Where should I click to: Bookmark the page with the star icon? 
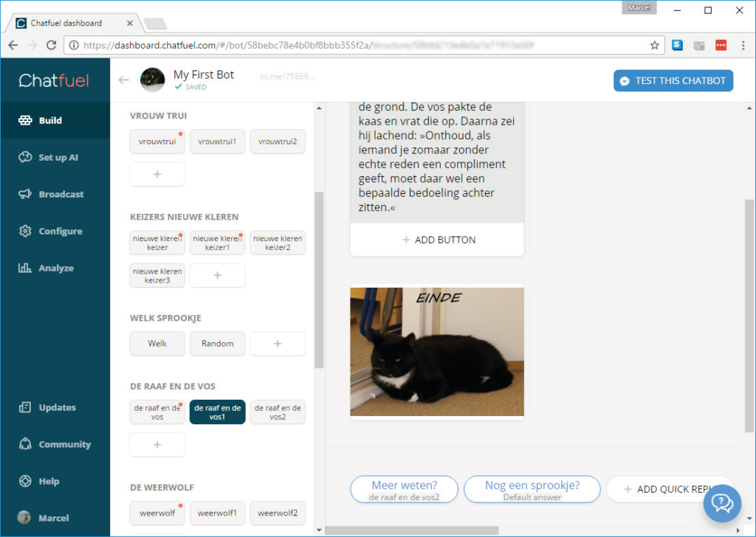pyautogui.click(x=654, y=44)
